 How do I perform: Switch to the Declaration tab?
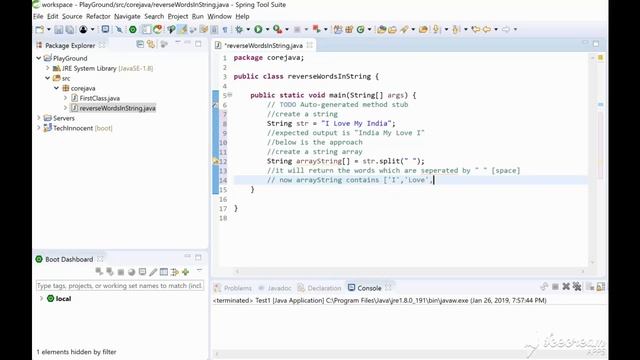tap(319, 288)
